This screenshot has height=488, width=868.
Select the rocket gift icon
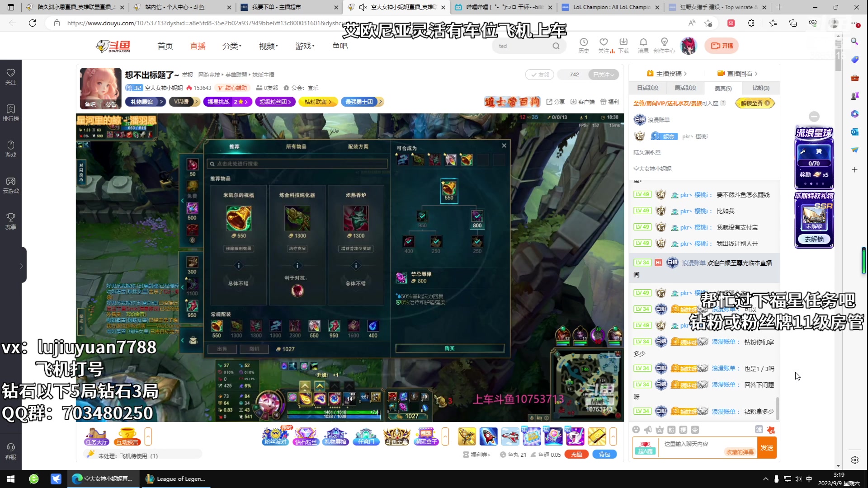[x=489, y=436]
